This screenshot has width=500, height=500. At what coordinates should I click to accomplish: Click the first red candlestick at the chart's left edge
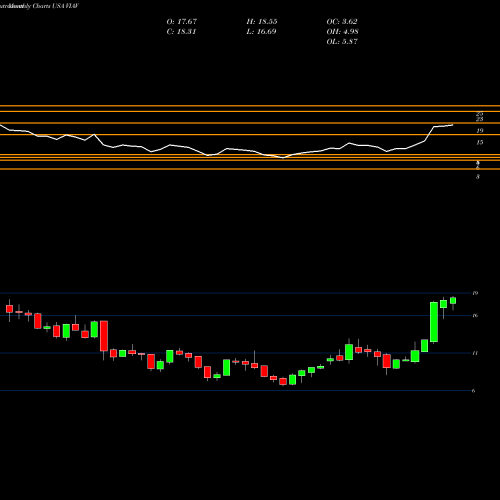click(9, 309)
